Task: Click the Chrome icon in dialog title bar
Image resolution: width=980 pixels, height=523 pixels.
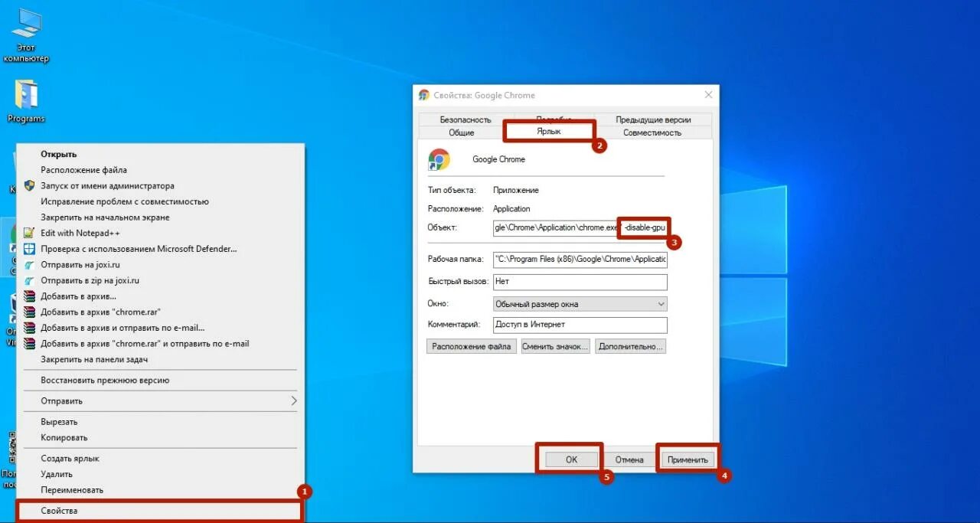Action: (424, 95)
